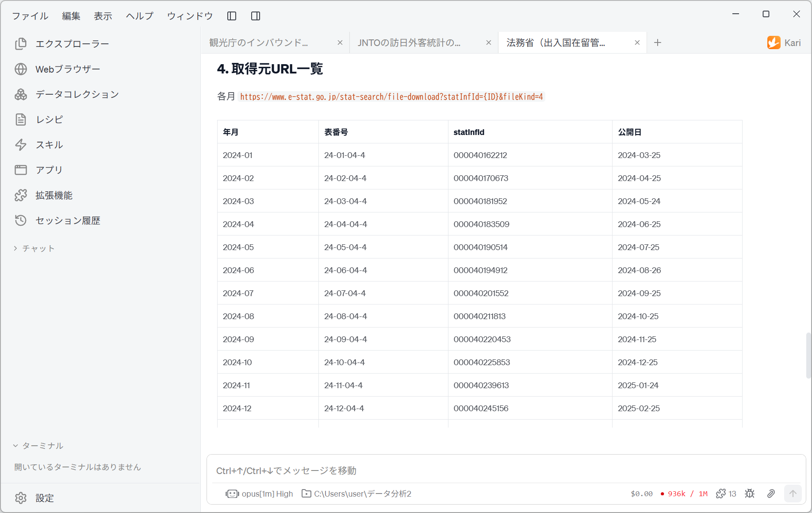
Task: Open the 編集 menu
Action: (71, 16)
